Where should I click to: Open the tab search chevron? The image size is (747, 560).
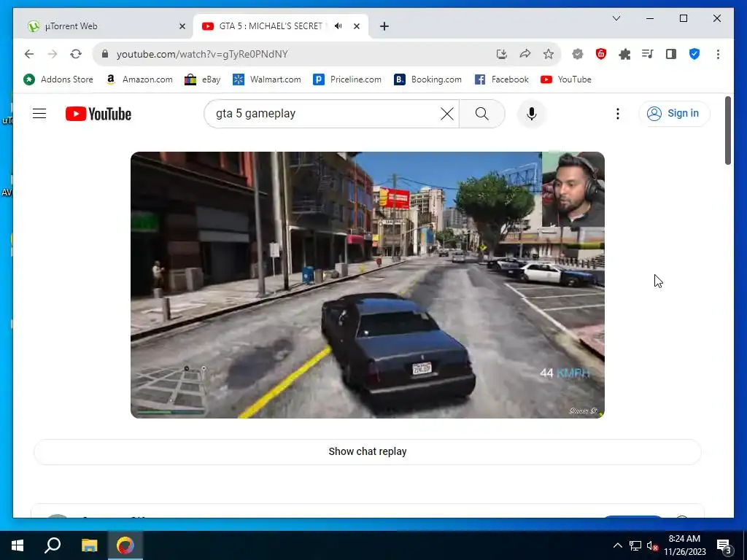click(616, 18)
